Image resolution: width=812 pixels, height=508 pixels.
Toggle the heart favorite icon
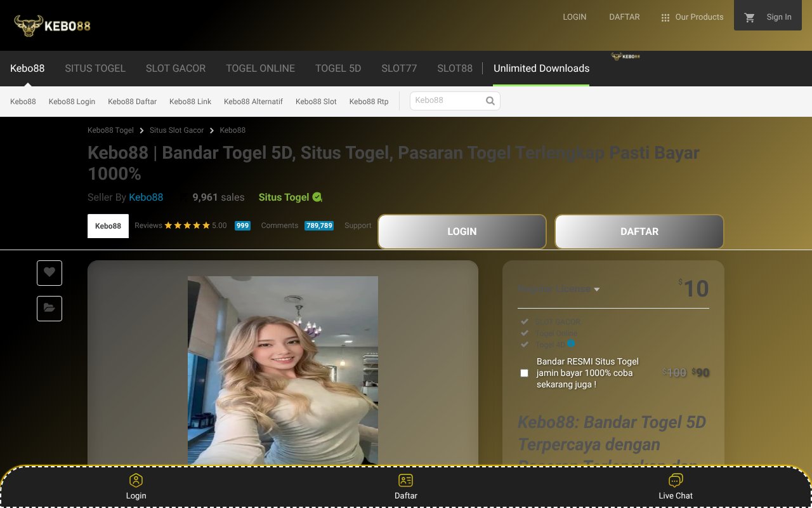pos(49,272)
